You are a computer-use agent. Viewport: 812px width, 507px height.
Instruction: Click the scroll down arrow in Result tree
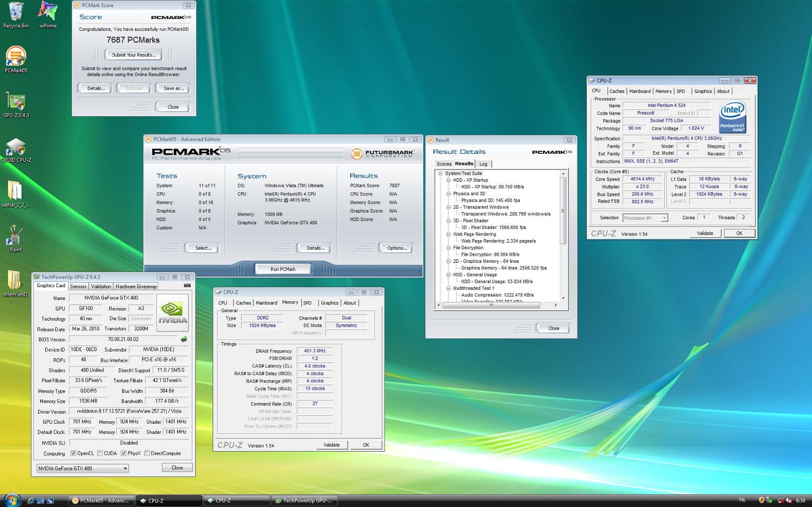point(563,298)
